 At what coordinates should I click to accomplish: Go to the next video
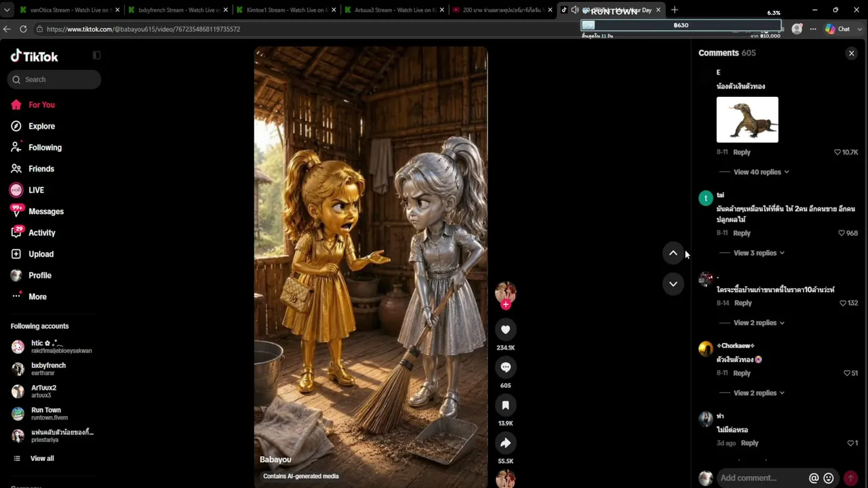click(673, 284)
